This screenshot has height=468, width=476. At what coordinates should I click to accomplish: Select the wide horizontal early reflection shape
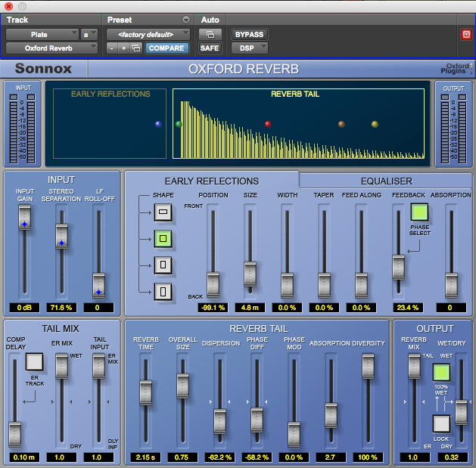coord(163,212)
